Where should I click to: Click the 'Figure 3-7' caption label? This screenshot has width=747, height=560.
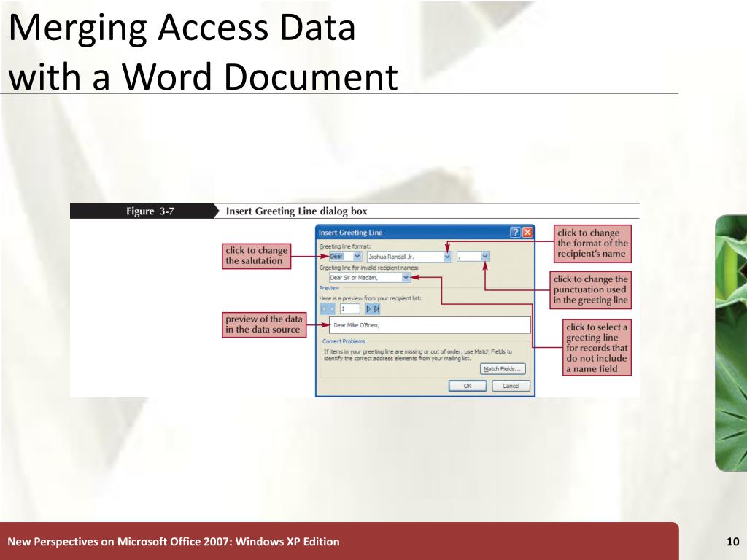[x=150, y=211]
